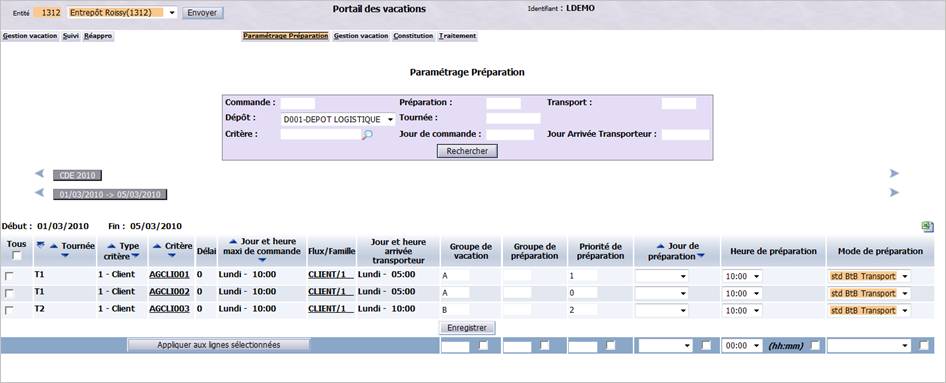Go to next period with right arrow on CDE 2010 row
The height and width of the screenshot is (383, 946).
[x=894, y=174]
